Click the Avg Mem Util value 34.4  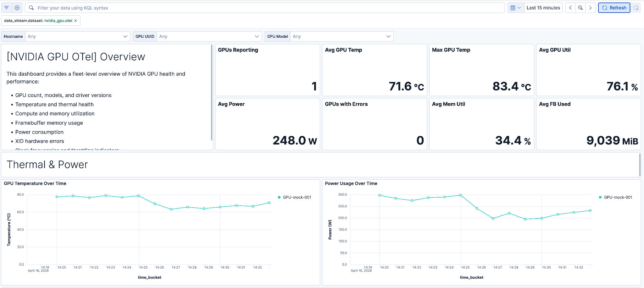pyautogui.click(x=513, y=140)
